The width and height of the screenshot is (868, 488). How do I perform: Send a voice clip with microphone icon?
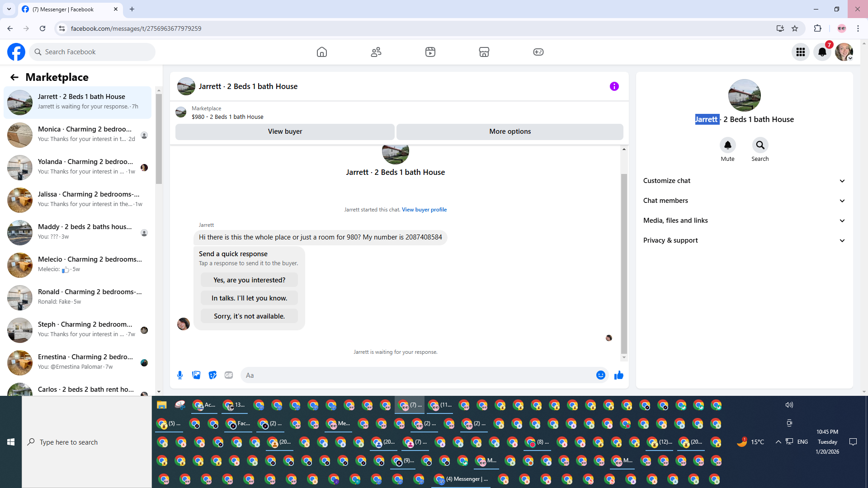[180, 375]
